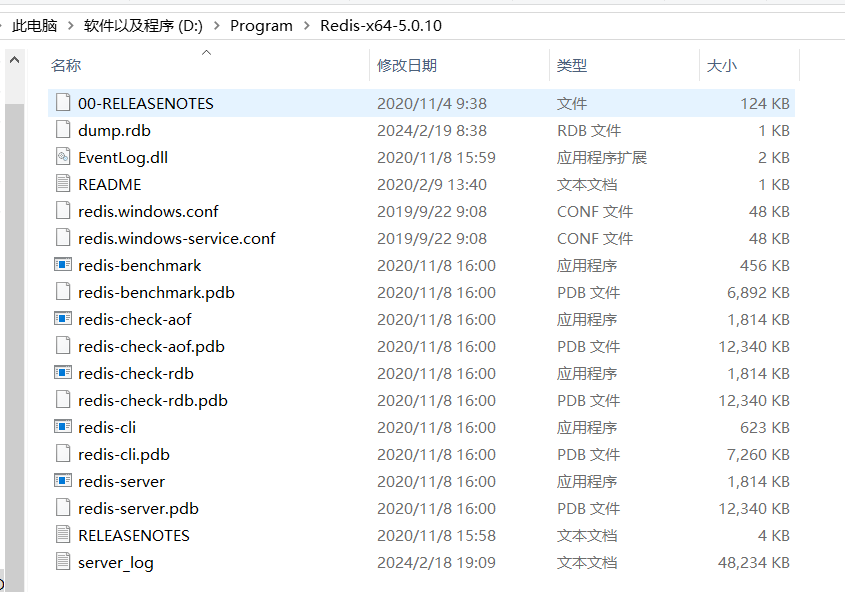Select the RELEASENOTES text document name

(x=134, y=535)
